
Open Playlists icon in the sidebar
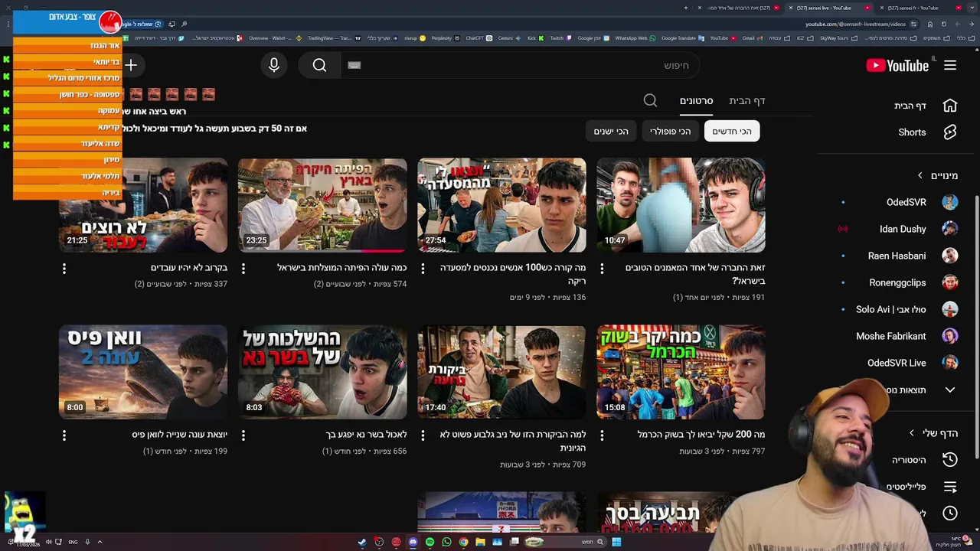pyautogui.click(x=950, y=487)
